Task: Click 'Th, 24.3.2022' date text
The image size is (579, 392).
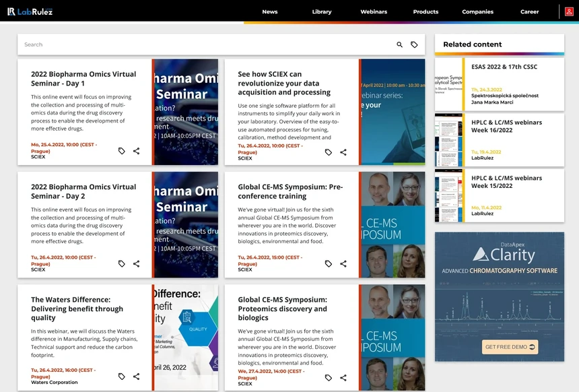Action: click(487, 90)
